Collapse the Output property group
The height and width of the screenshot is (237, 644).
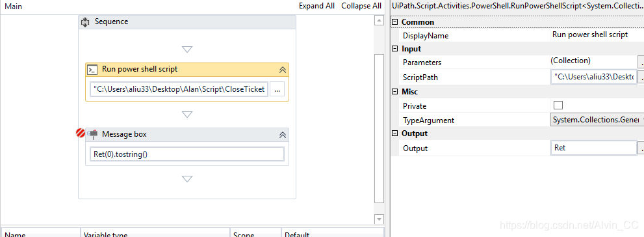pyautogui.click(x=395, y=133)
